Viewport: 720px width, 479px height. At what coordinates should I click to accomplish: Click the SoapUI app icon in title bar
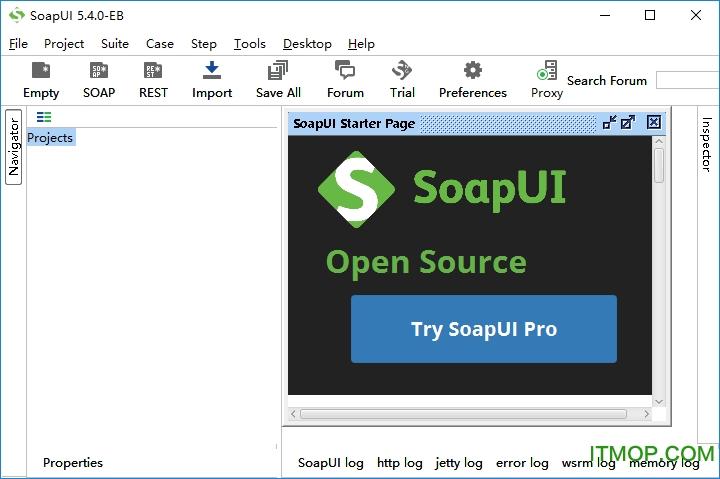coord(17,15)
